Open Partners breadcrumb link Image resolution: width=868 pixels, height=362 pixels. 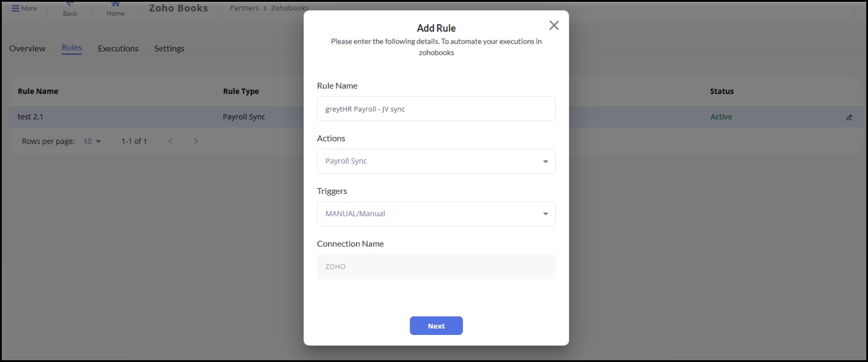pos(244,8)
